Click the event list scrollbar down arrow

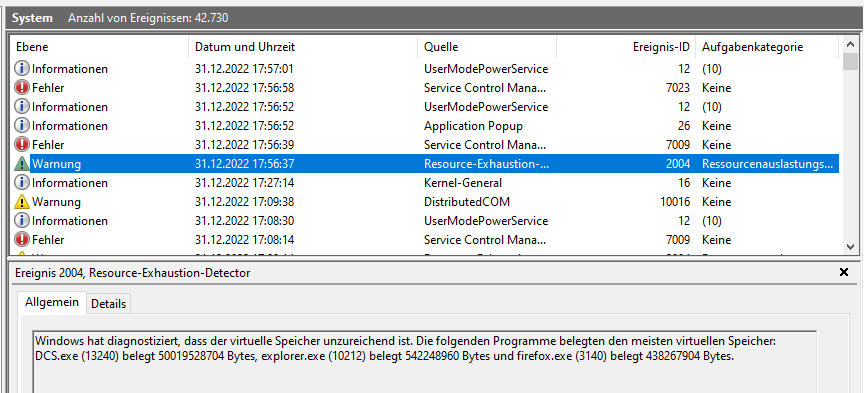[x=849, y=247]
